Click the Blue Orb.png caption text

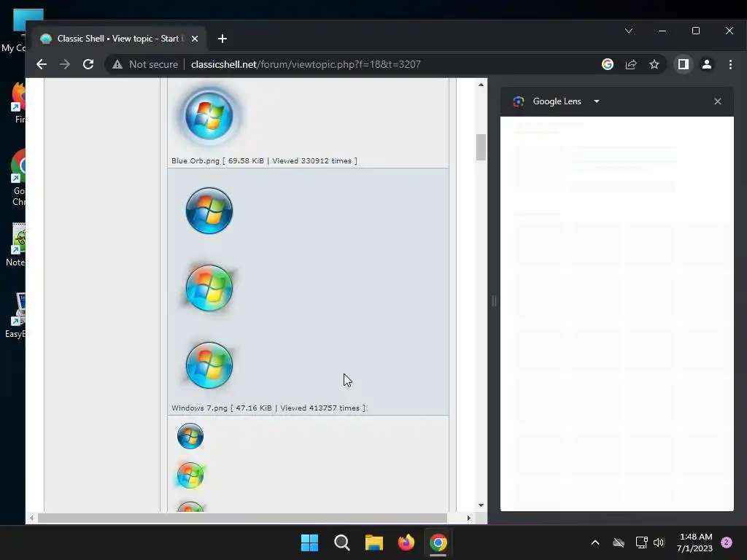(264, 160)
